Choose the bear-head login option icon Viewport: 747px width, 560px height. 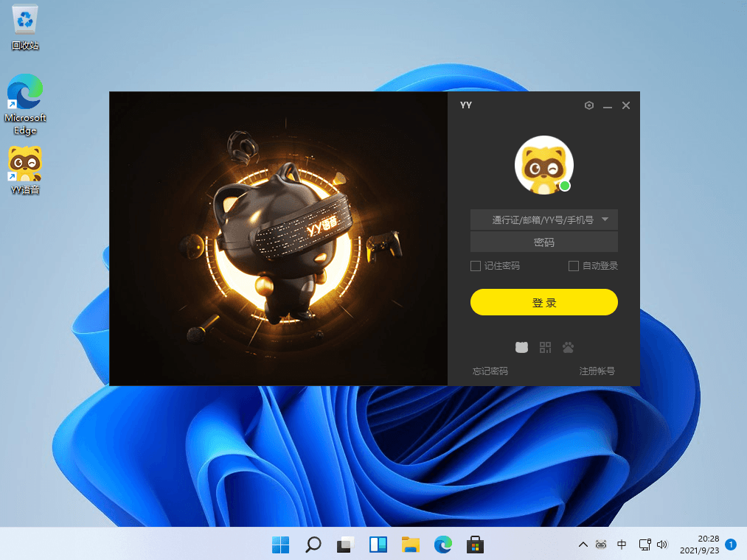click(521, 347)
